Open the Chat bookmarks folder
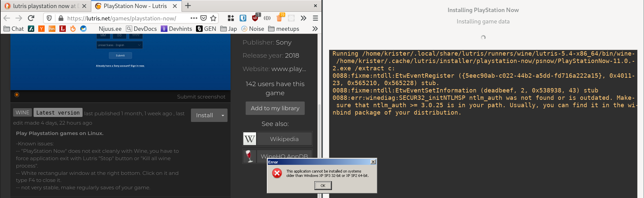The width and height of the screenshot is (644, 198). coord(14,29)
